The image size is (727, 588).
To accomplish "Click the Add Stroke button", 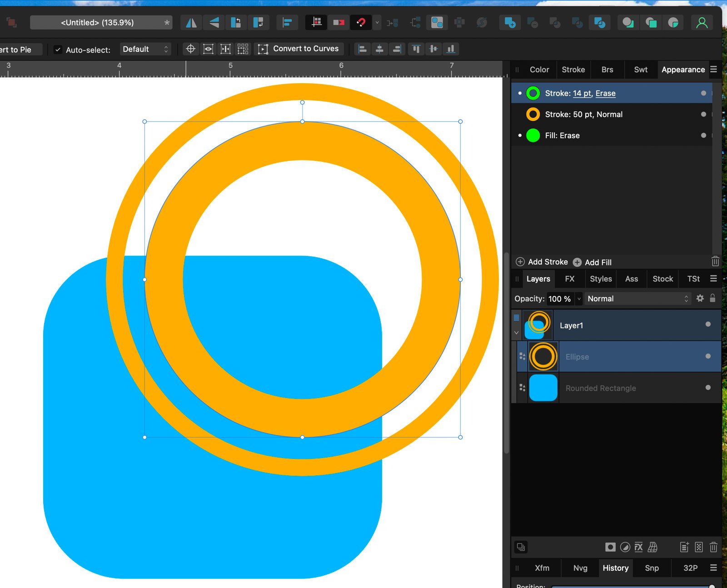I will click(542, 262).
